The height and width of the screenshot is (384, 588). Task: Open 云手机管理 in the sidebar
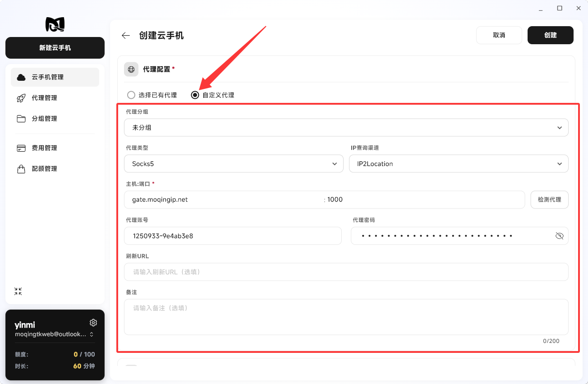coord(55,77)
